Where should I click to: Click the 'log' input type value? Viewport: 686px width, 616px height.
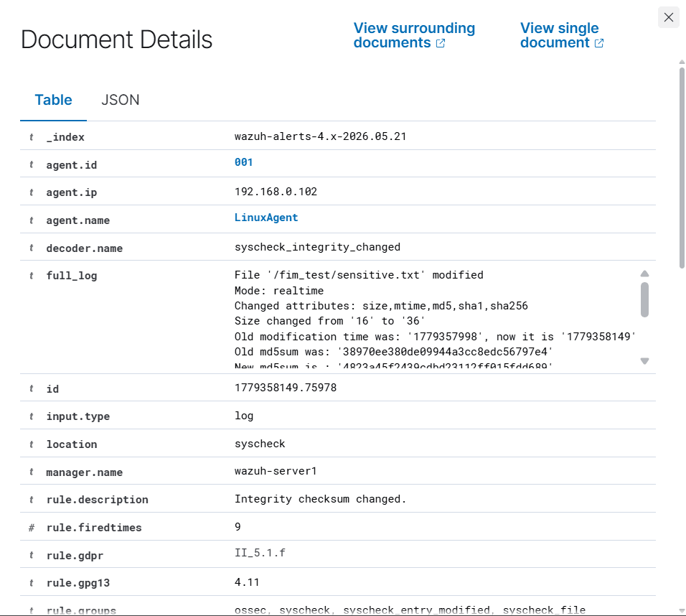click(244, 416)
